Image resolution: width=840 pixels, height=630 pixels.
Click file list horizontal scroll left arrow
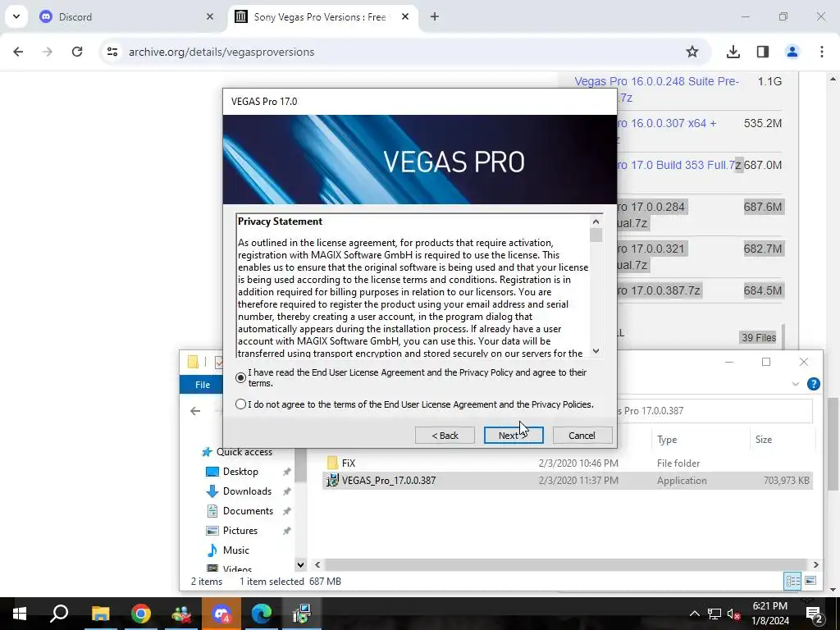[317, 564]
